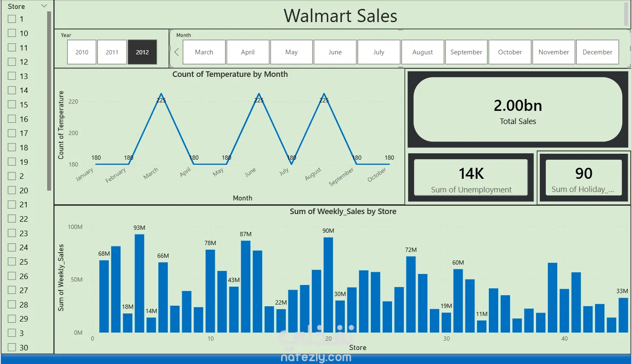Choose October in Month slicer
This screenshot has width=632, height=364.
coord(510,52)
